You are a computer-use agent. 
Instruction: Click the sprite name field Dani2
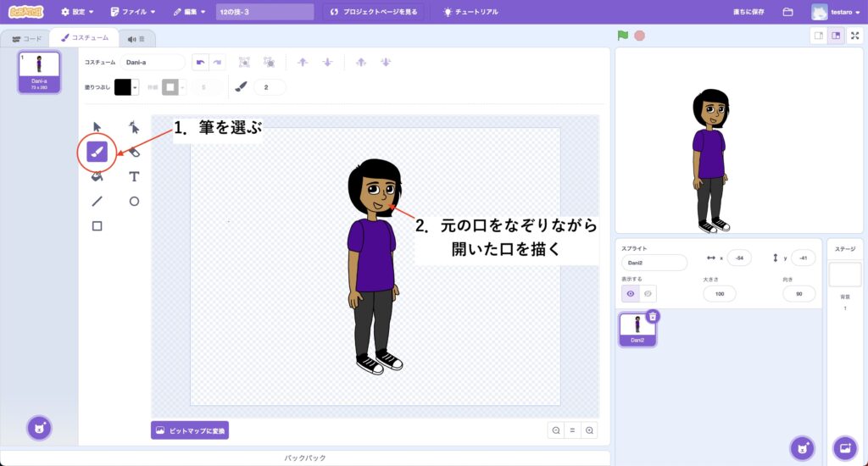(654, 263)
